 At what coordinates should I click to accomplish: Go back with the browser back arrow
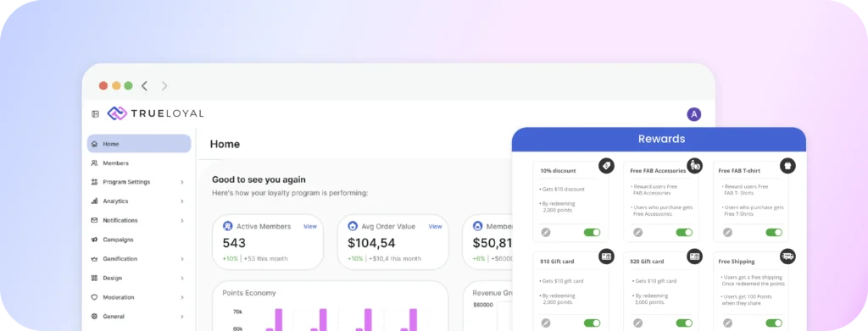[144, 86]
